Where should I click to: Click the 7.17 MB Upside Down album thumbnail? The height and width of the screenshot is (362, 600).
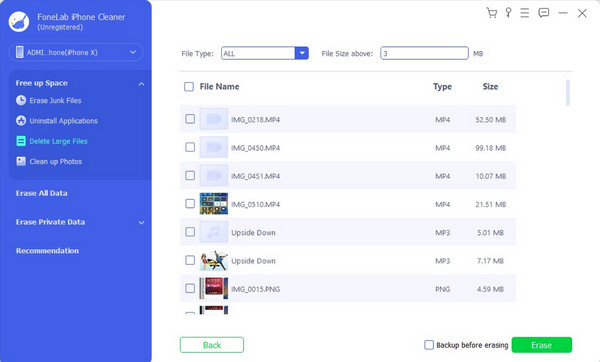point(214,260)
